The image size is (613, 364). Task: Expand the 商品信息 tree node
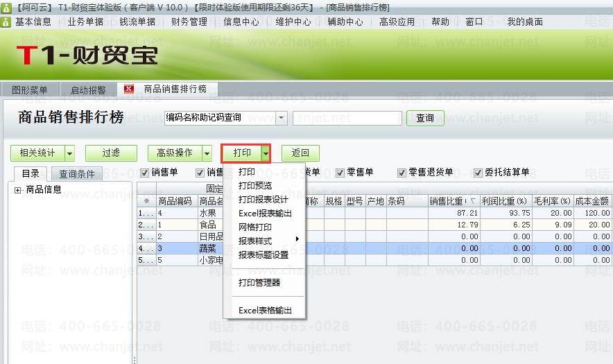tap(17, 190)
